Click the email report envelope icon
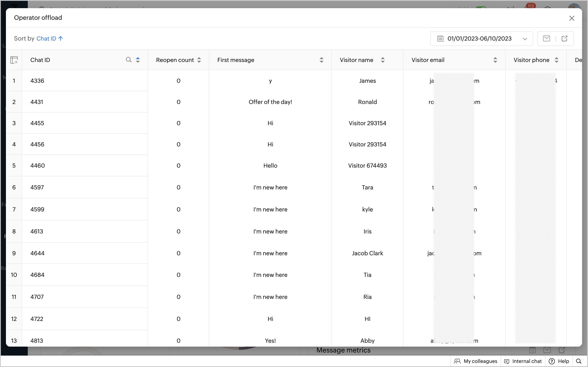The height and width of the screenshot is (367, 588). tap(546, 38)
